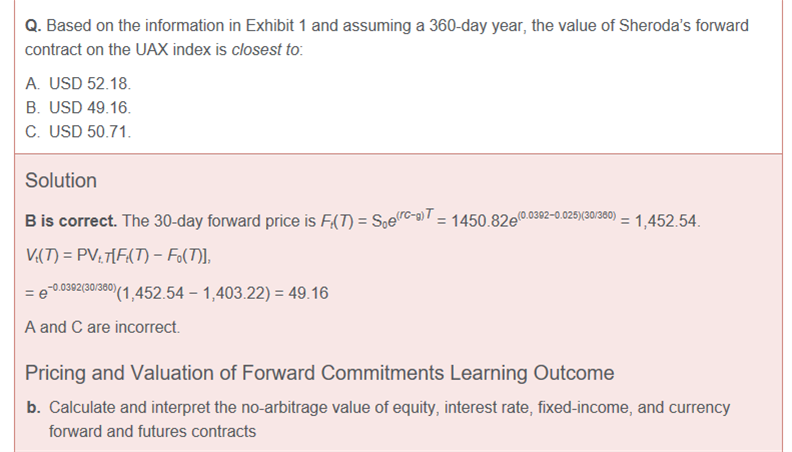Click the bold 'B is correct.' text
This screenshot has height=452, width=792.
pyautogui.click(x=71, y=221)
